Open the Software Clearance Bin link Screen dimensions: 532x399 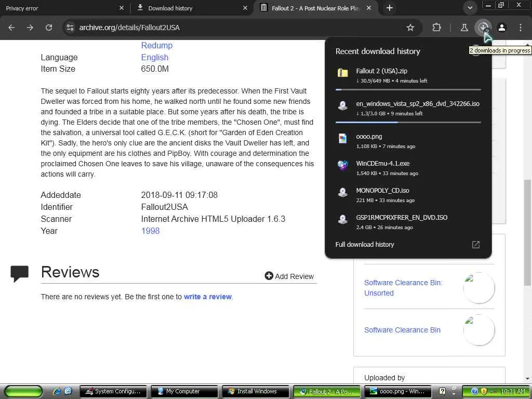[x=403, y=330]
